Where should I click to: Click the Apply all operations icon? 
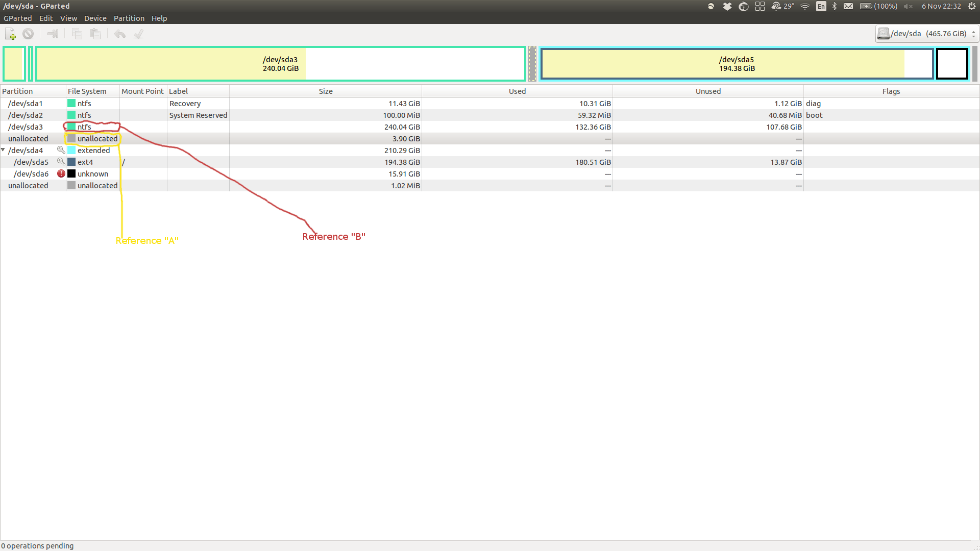(x=139, y=34)
